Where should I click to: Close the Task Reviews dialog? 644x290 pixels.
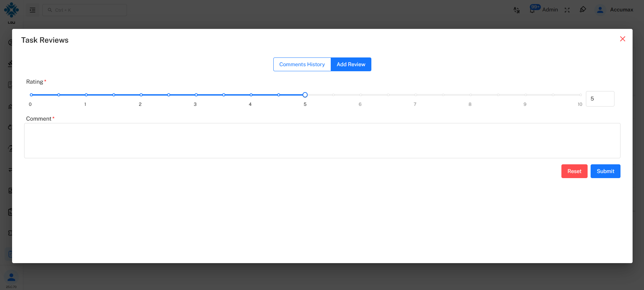[x=623, y=39]
